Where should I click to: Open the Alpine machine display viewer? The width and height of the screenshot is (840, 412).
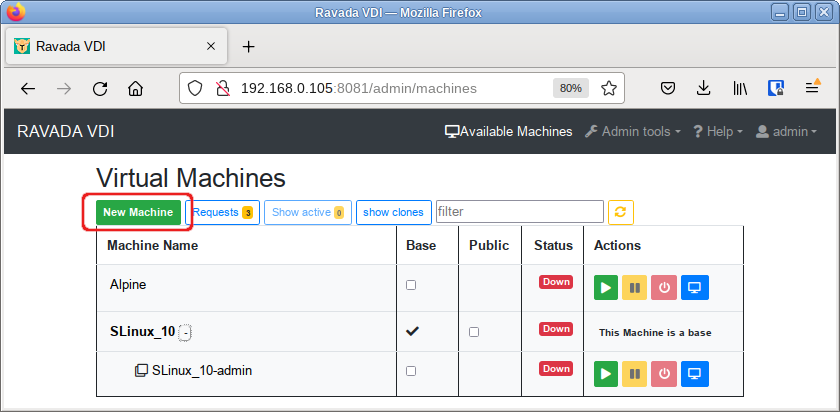(x=694, y=288)
